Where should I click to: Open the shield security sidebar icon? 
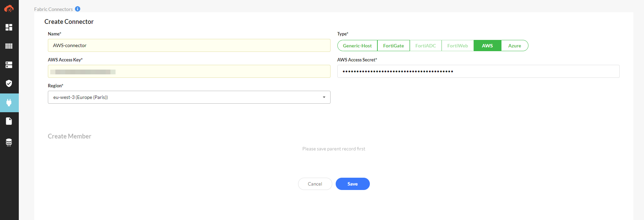[x=9, y=84]
